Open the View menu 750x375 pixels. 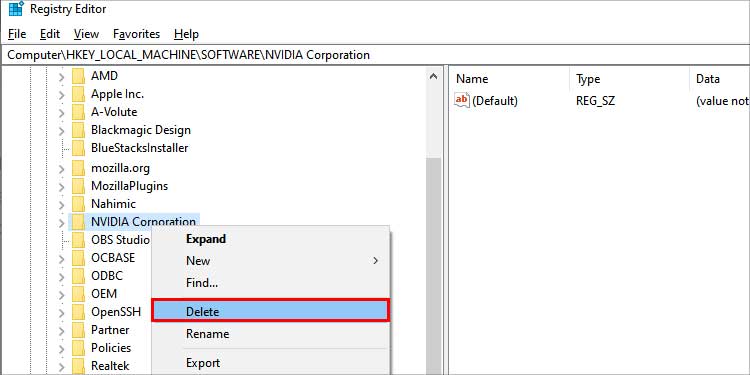pos(86,34)
